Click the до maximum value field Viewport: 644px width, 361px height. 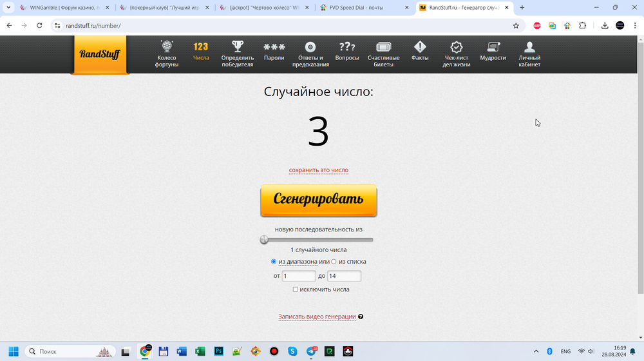344,276
